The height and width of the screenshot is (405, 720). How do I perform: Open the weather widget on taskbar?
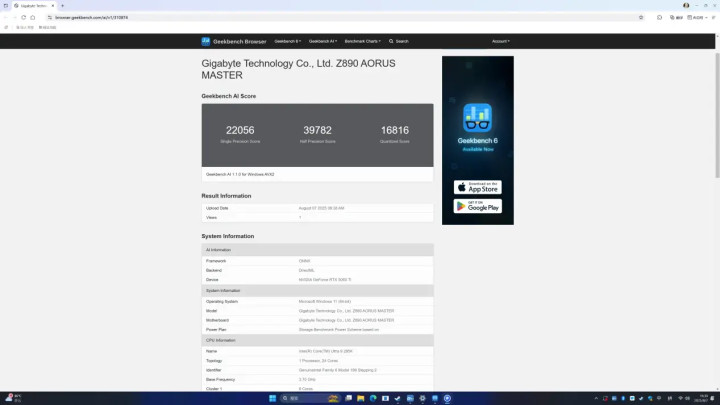(x=13, y=398)
